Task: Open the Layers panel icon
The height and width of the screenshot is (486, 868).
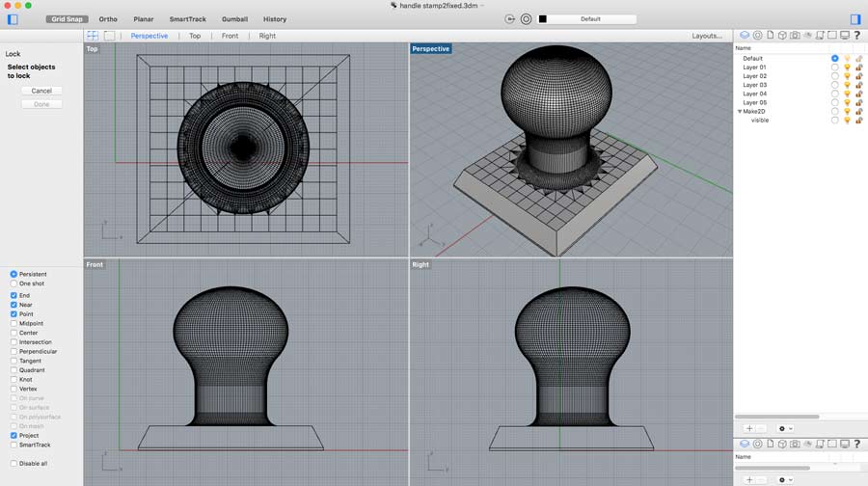Action: [x=745, y=36]
